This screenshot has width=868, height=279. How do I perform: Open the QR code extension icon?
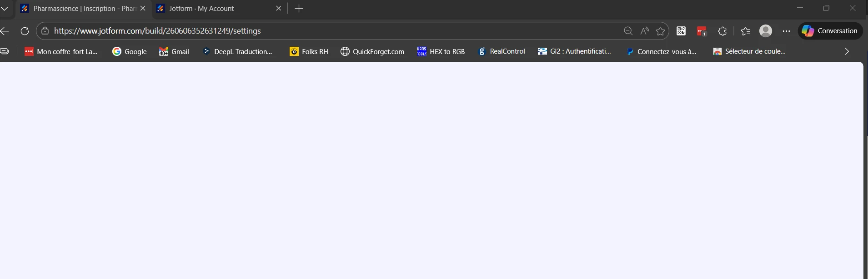(x=681, y=31)
